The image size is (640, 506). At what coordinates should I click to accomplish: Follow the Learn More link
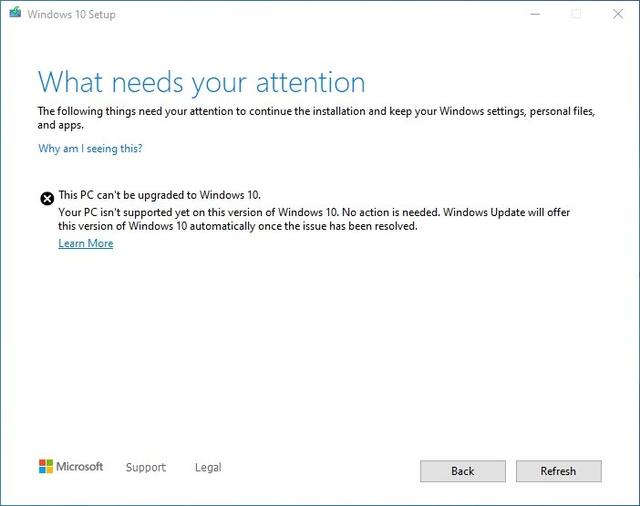86,244
